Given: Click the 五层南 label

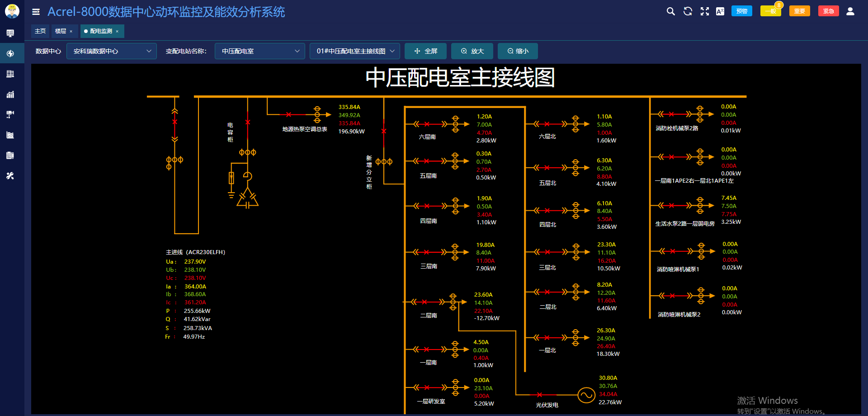Looking at the screenshot, I should point(428,176).
